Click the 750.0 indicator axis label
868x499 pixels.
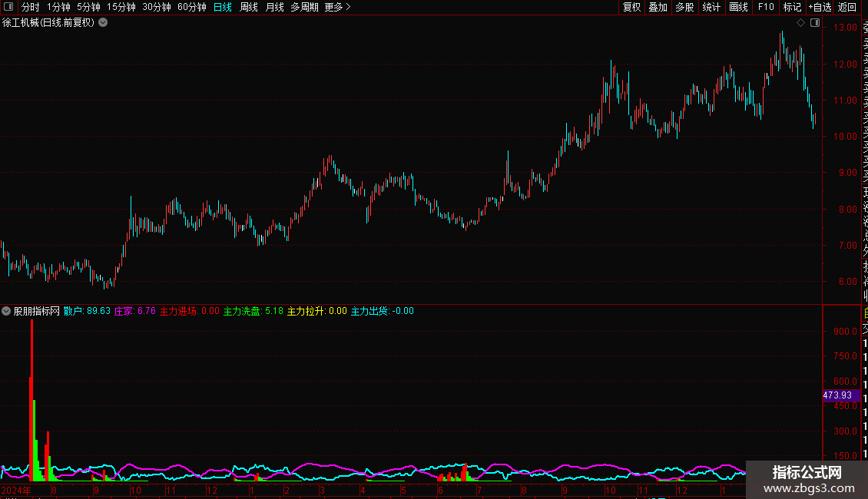[845, 356]
